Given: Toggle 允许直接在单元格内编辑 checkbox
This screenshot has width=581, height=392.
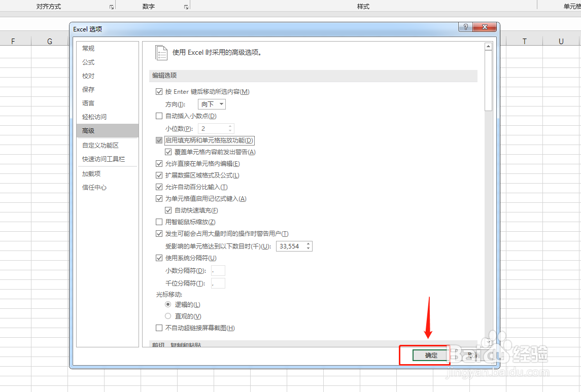Looking at the screenshot, I should [159, 164].
